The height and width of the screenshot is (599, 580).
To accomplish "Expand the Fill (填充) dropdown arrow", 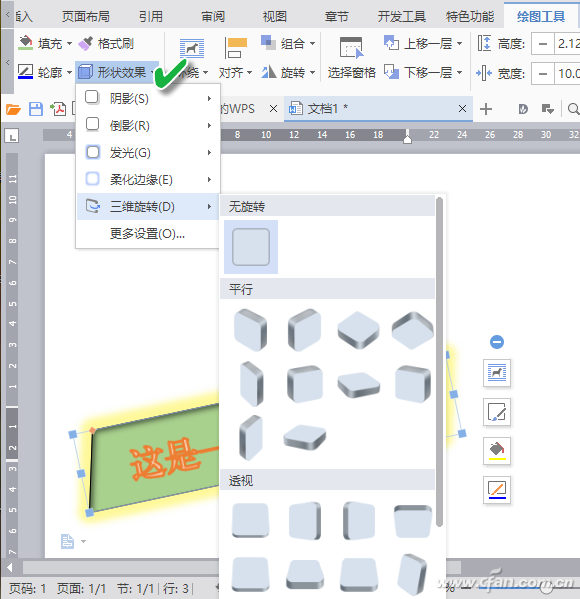I will (x=69, y=44).
